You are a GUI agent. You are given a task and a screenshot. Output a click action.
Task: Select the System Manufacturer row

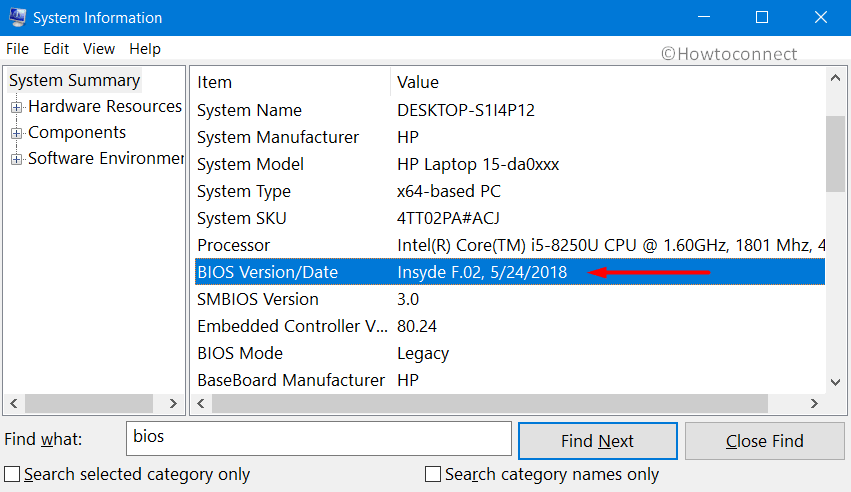point(510,137)
